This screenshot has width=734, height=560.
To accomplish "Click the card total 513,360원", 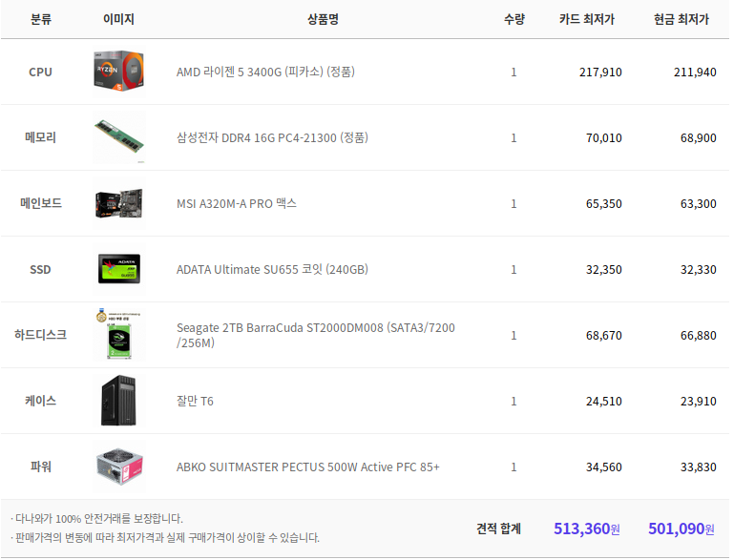I will pos(587,529).
